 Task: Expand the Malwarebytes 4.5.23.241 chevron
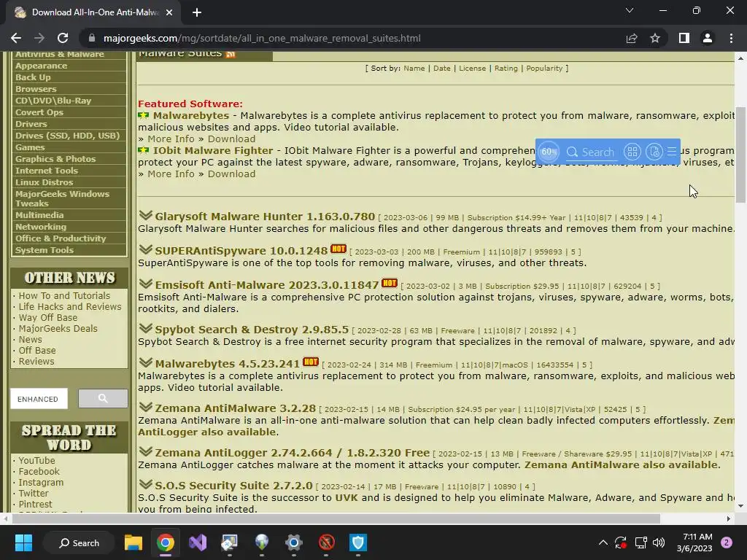pos(145,362)
